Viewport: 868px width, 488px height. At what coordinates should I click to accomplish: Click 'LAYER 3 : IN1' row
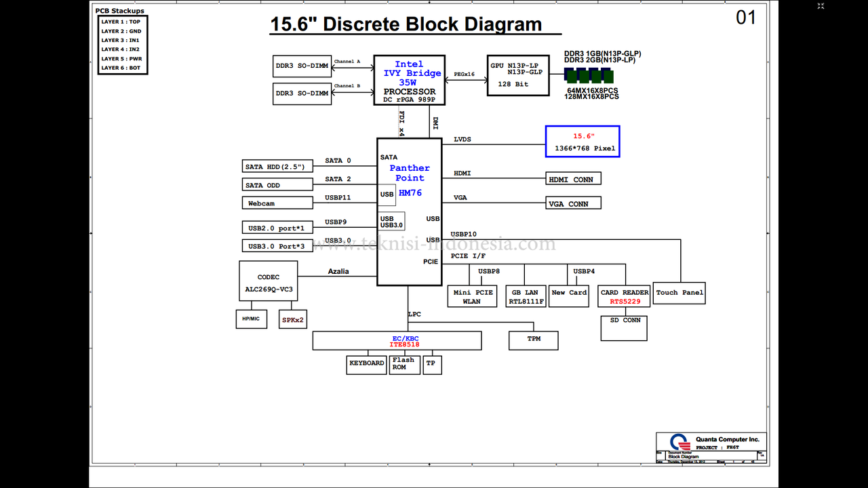point(121,40)
